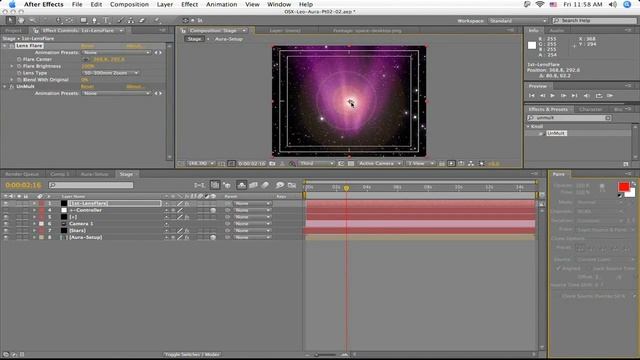Image resolution: width=640 pixels, height=360 pixels.
Task: Select the Hand tool
Action: 21,20
